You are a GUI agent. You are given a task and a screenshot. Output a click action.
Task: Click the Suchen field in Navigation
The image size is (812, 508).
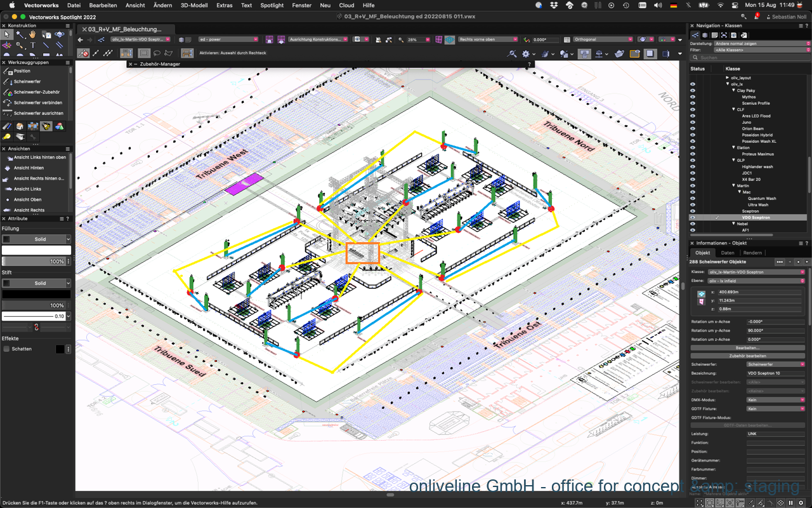tap(750, 57)
